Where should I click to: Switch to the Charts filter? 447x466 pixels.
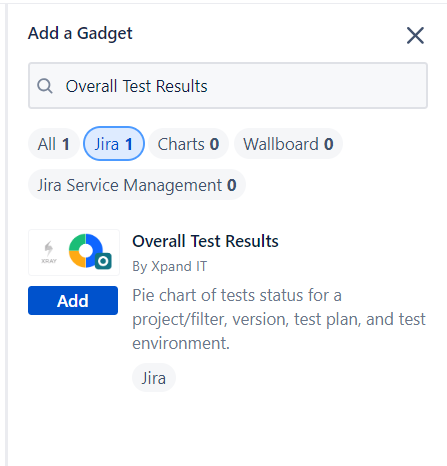188,144
